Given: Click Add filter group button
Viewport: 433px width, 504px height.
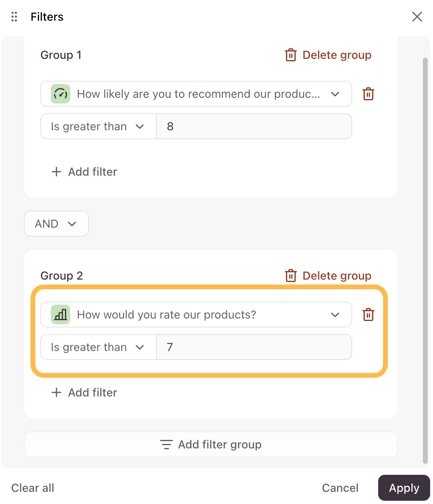Looking at the screenshot, I should point(210,445).
